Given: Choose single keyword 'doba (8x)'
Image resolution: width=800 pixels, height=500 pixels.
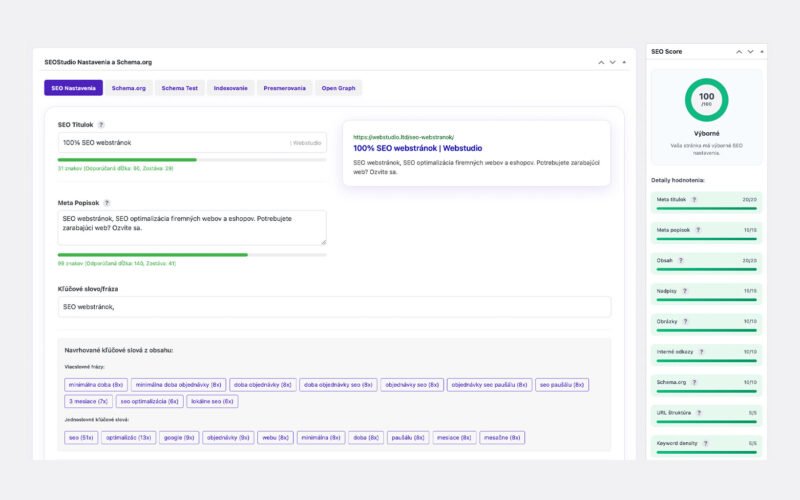Looking at the screenshot, I should point(366,438).
